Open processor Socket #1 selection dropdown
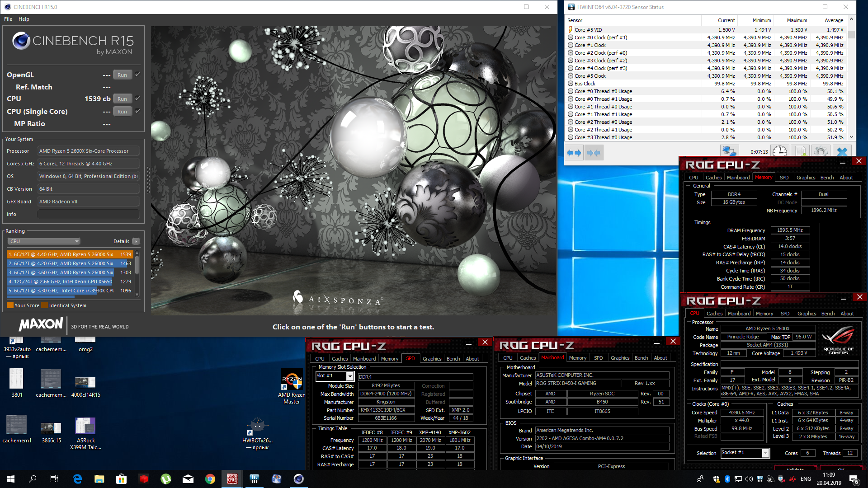 [x=765, y=453]
